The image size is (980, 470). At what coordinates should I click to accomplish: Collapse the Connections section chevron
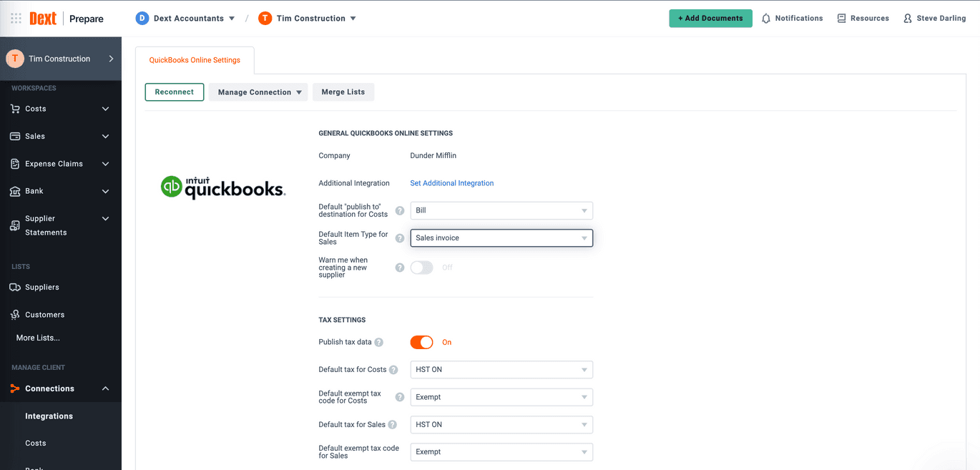(x=106, y=388)
